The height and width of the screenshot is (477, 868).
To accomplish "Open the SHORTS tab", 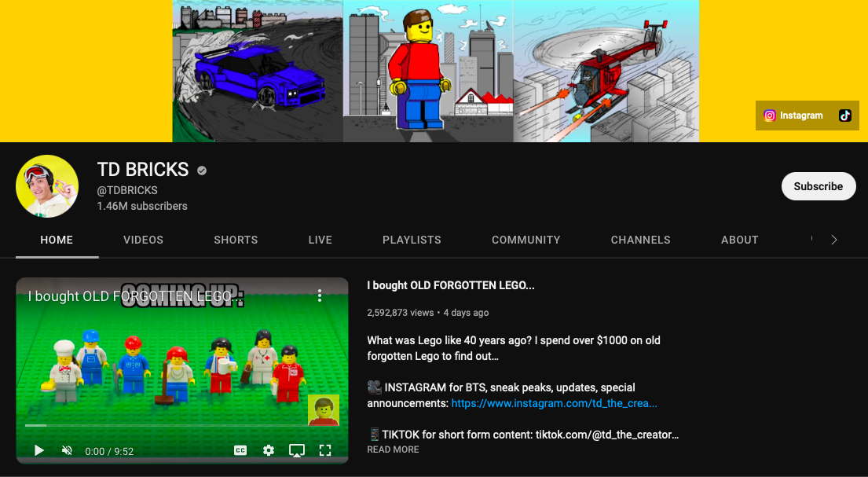I will (x=236, y=240).
